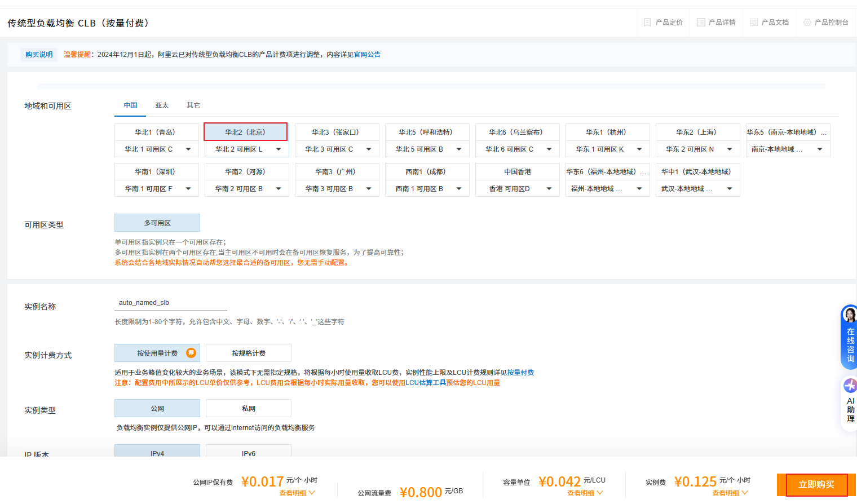This screenshot has width=857, height=504.
Task: Open 西南 1 可用区 B dropdown
Action: 427,188
